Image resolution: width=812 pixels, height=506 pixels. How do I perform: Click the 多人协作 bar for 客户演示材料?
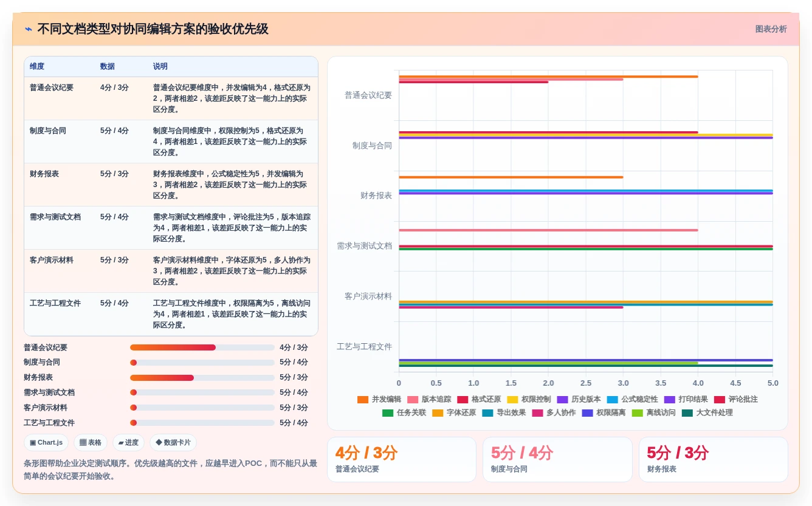tap(511, 307)
